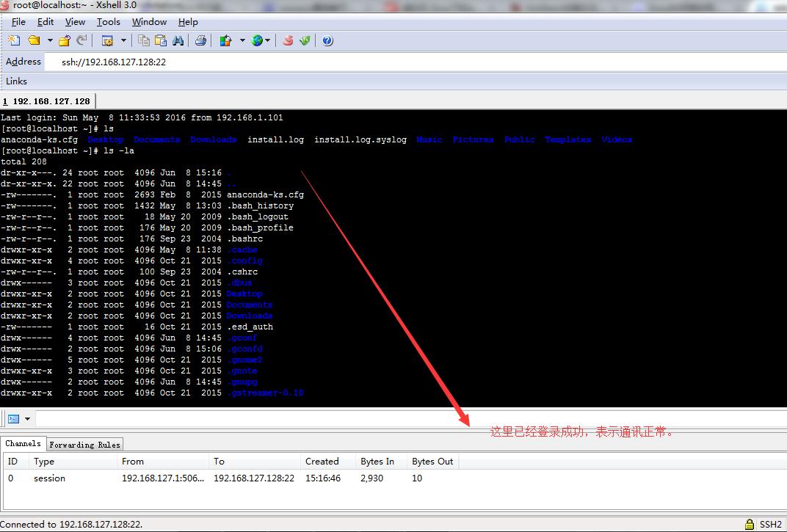Click the Paste clipboard icon
Image resolution: width=787 pixels, height=532 pixels.
pyautogui.click(x=161, y=40)
